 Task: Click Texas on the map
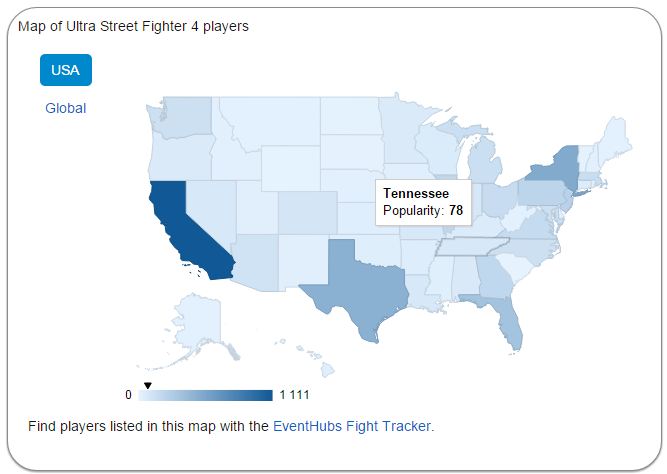point(362,289)
